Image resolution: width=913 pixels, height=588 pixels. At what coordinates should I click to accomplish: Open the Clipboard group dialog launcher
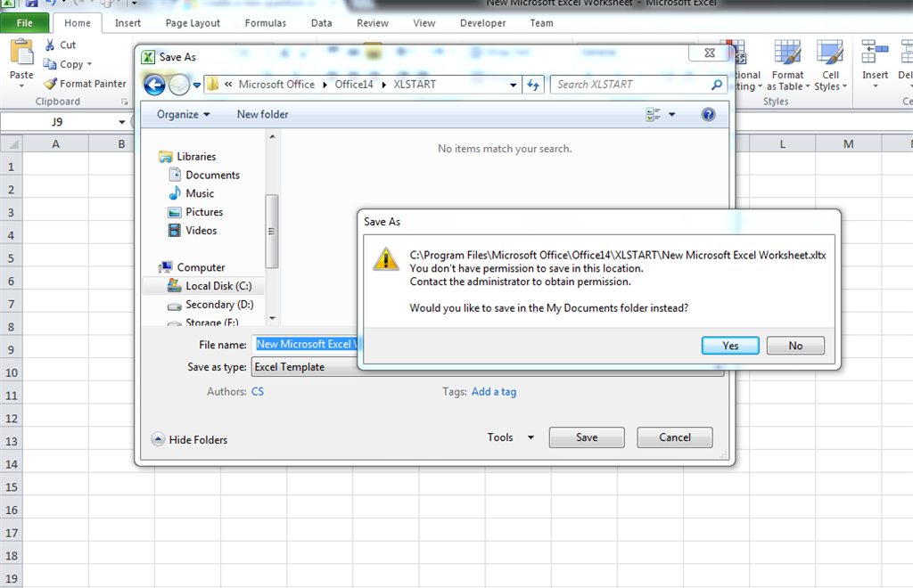124,102
